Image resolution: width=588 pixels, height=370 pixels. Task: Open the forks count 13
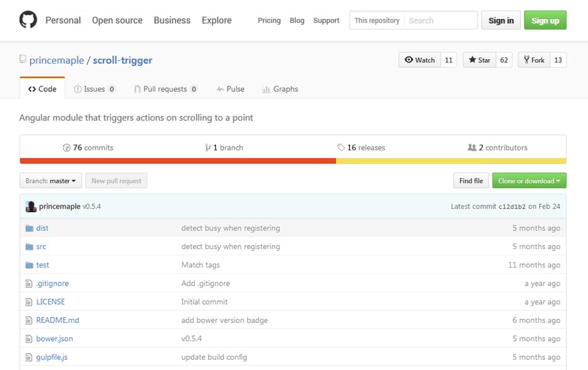558,60
